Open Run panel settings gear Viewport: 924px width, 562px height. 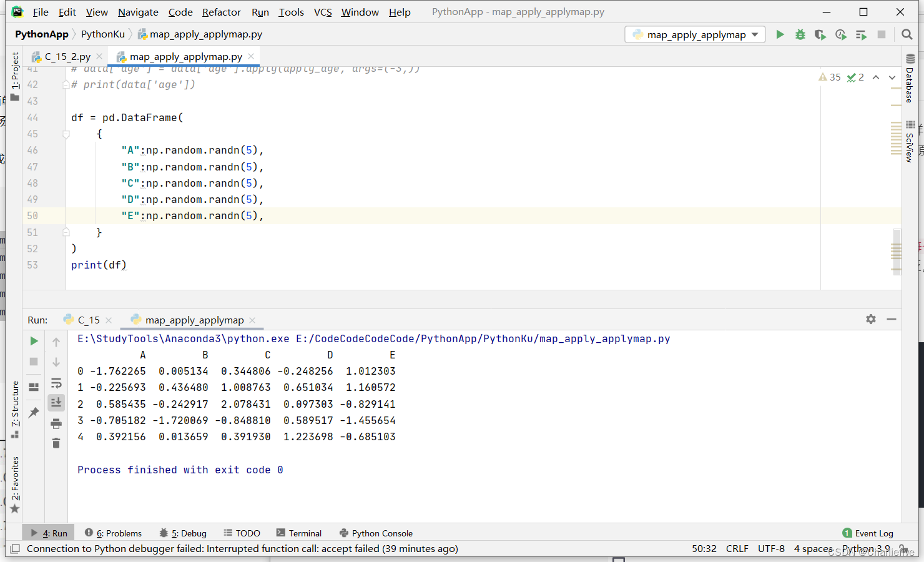click(x=871, y=319)
